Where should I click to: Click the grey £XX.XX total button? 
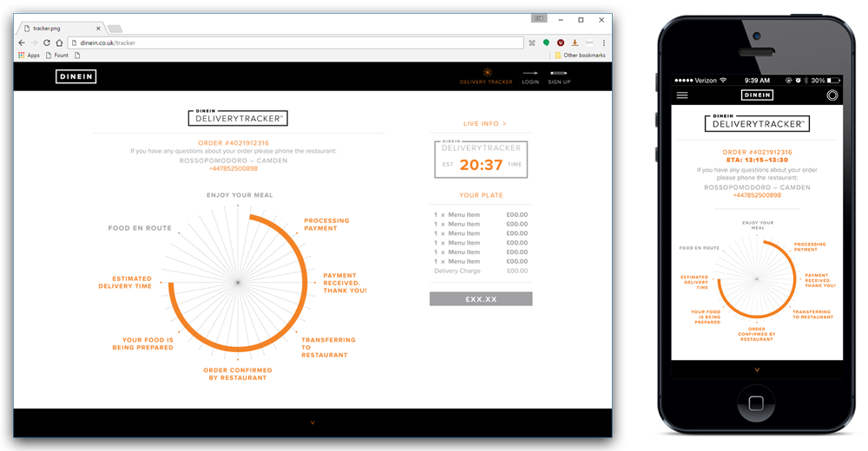click(x=481, y=298)
